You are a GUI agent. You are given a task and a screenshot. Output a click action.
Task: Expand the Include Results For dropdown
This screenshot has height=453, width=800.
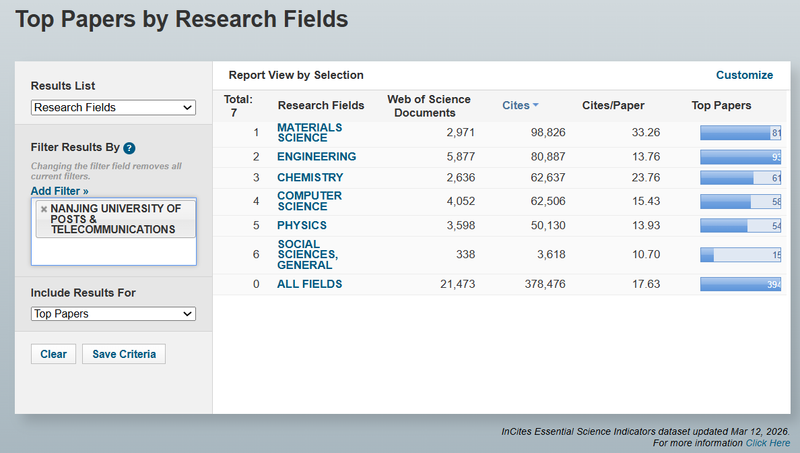coord(113,314)
